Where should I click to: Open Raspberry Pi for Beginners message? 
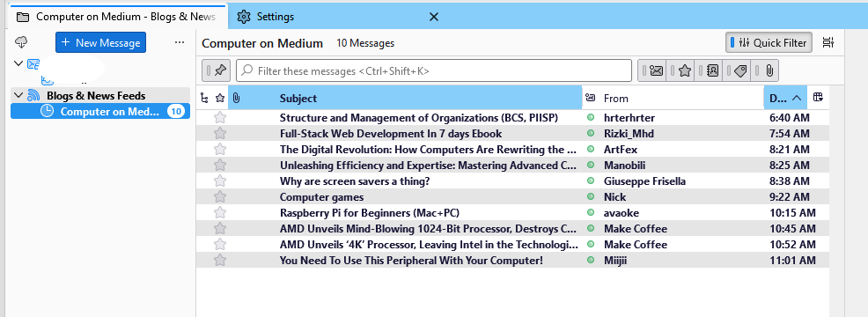[370, 213]
